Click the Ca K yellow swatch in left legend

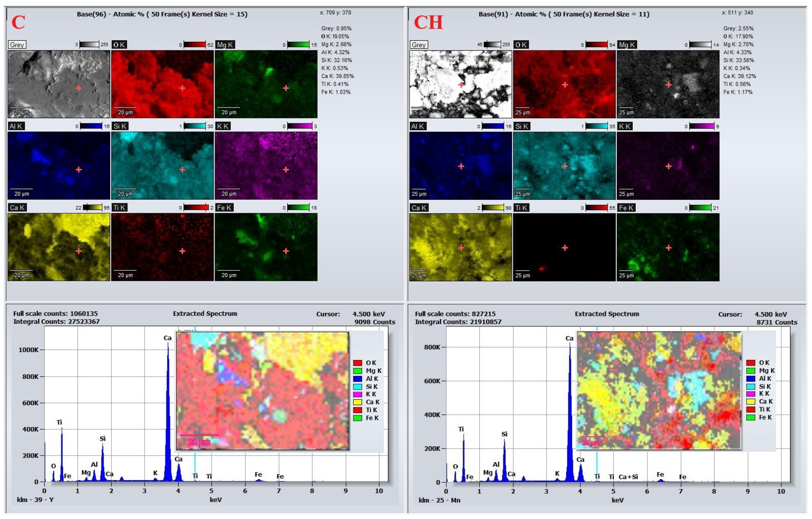pos(357,402)
